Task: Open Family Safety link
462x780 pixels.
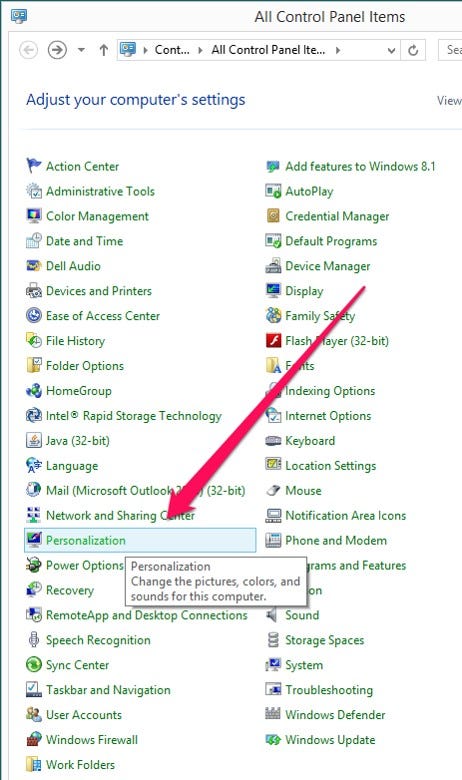Action: pos(320,316)
